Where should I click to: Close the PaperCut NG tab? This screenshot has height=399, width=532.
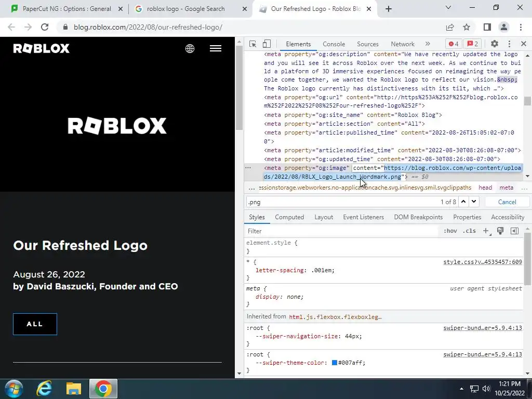coord(121,9)
